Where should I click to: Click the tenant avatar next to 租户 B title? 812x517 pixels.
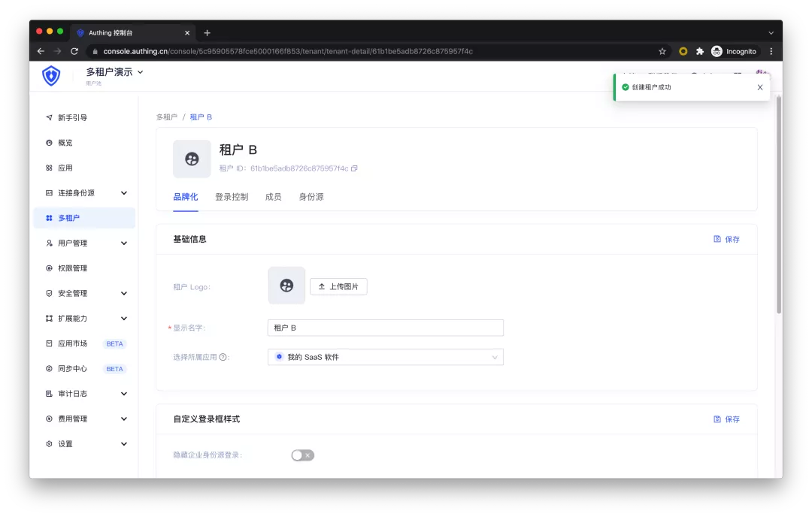(192, 159)
